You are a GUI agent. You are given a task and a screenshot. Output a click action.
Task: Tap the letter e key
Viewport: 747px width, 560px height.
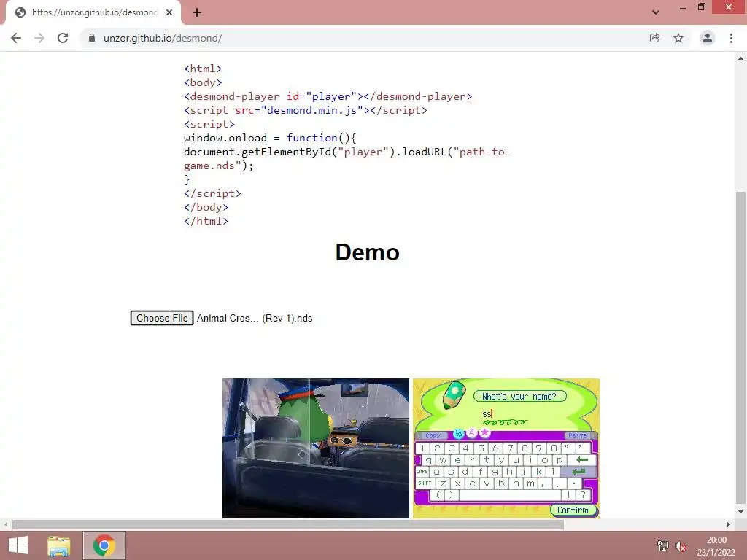point(458,460)
